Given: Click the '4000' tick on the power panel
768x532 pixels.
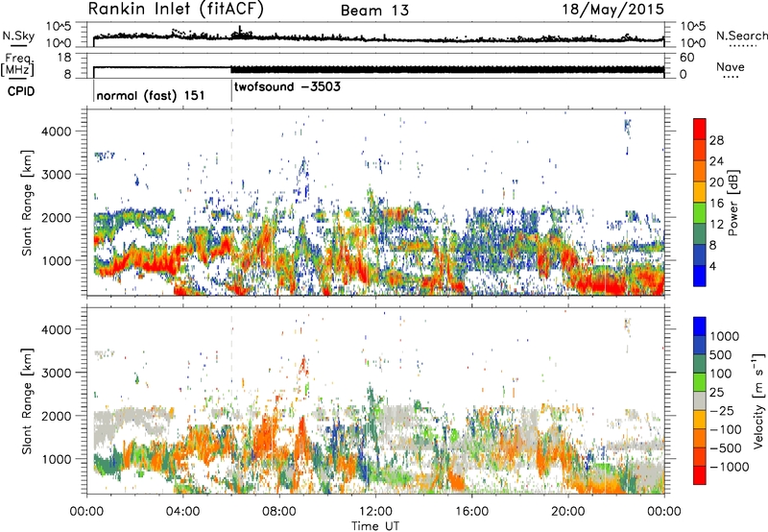Looking at the screenshot, I should click(x=56, y=132).
